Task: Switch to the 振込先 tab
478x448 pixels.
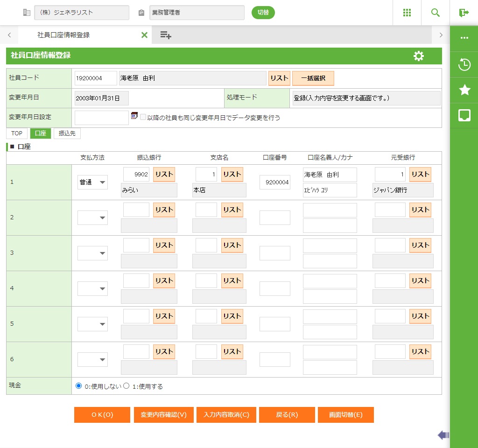Action: [x=67, y=133]
